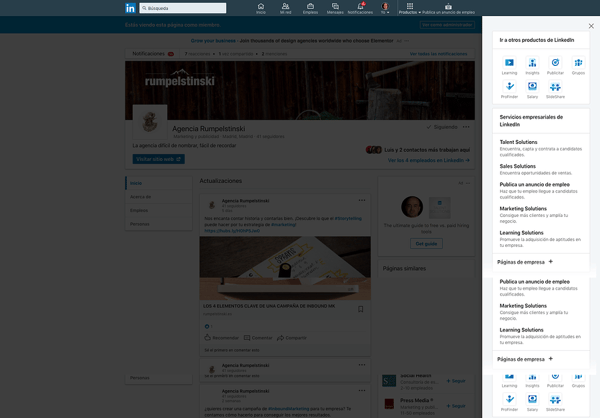
Task: Open Learning icon under 'Ir a otros productos'
Action: (x=509, y=65)
